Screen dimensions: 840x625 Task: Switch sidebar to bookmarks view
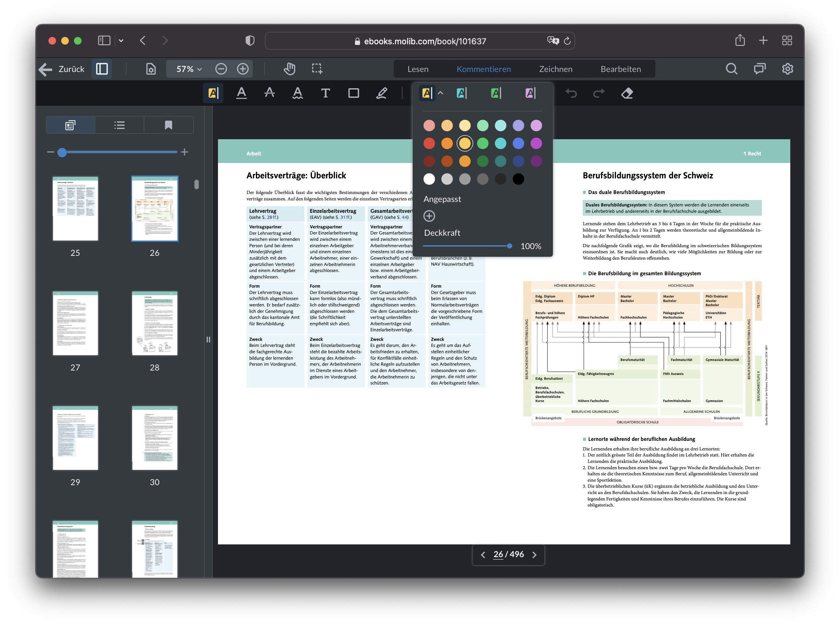coord(168,125)
